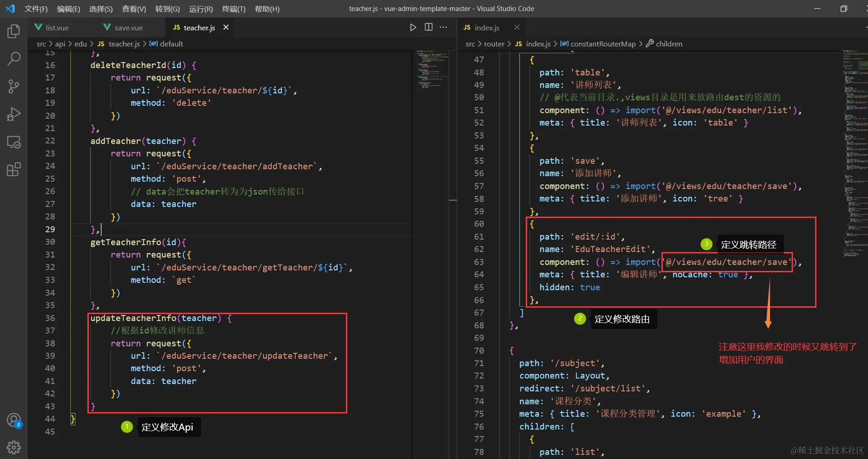Click line number 29 in teacher.js

50,229
